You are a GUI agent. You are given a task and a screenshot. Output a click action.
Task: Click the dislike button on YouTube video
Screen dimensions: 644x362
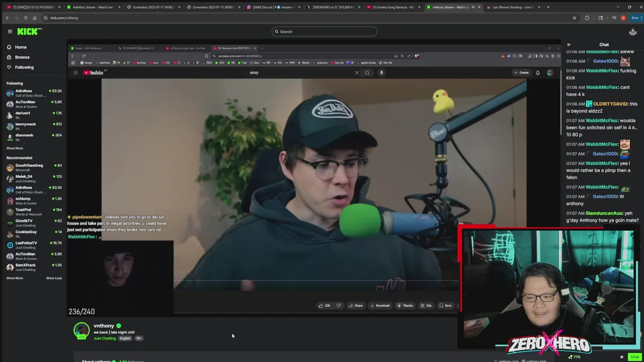click(x=339, y=306)
